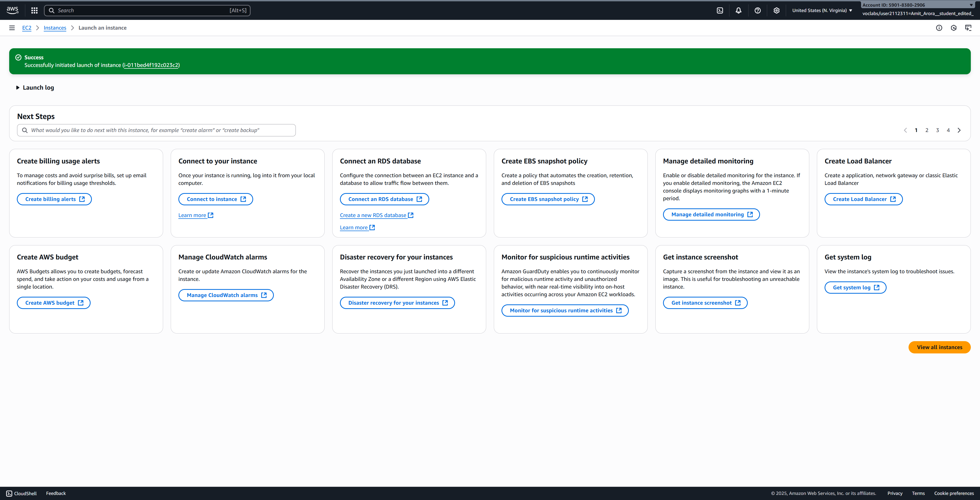Viewport: 980px width, 500px height.
Task: Go to page 4 of Next Steps
Action: click(948, 130)
